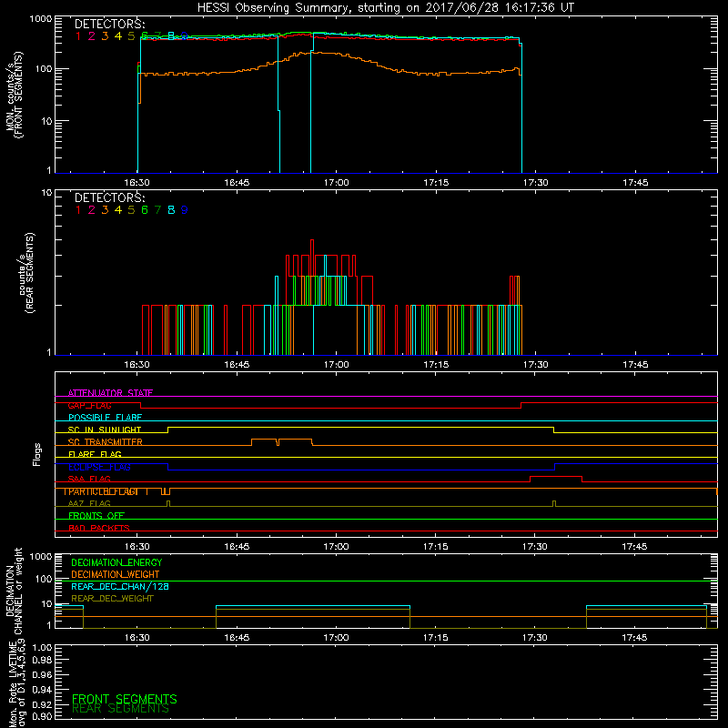Click 17:45 tick under rear segments plot
Screen dimensions: 728x728
tap(635, 365)
